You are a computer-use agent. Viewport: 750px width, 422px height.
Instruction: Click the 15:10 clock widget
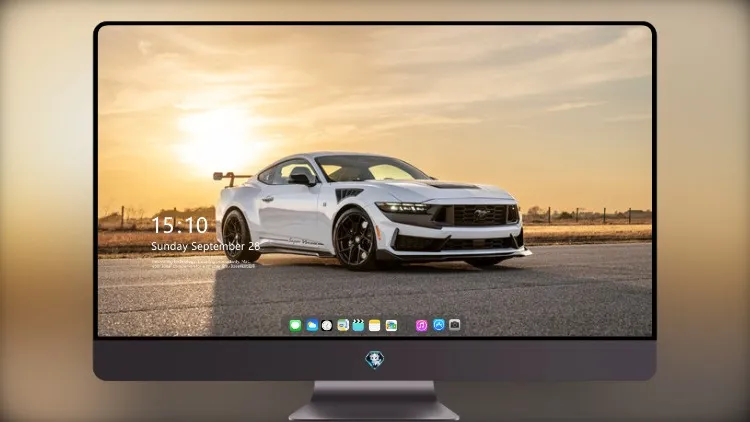pyautogui.click(x=179, y=225)
